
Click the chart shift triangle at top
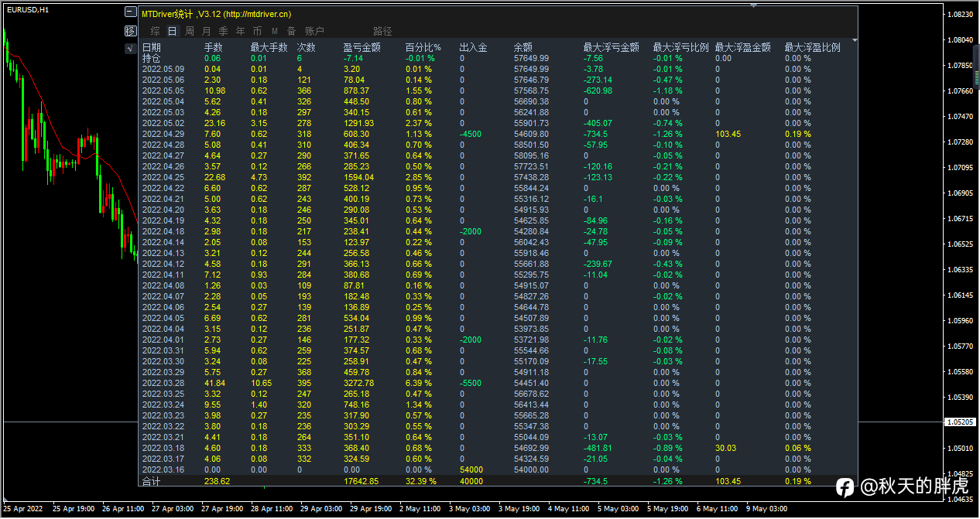(x=754, y=5)
